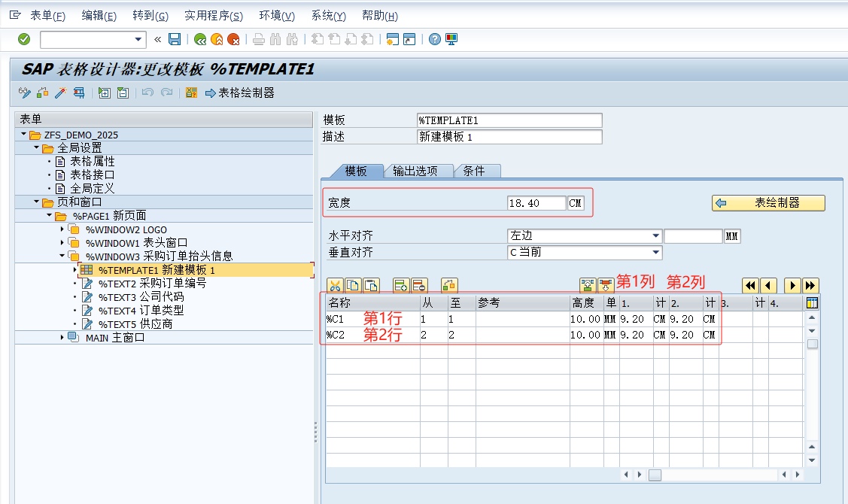Delete a row from template table
This screenshot has width=848, height=504.
tap(419, 286)
